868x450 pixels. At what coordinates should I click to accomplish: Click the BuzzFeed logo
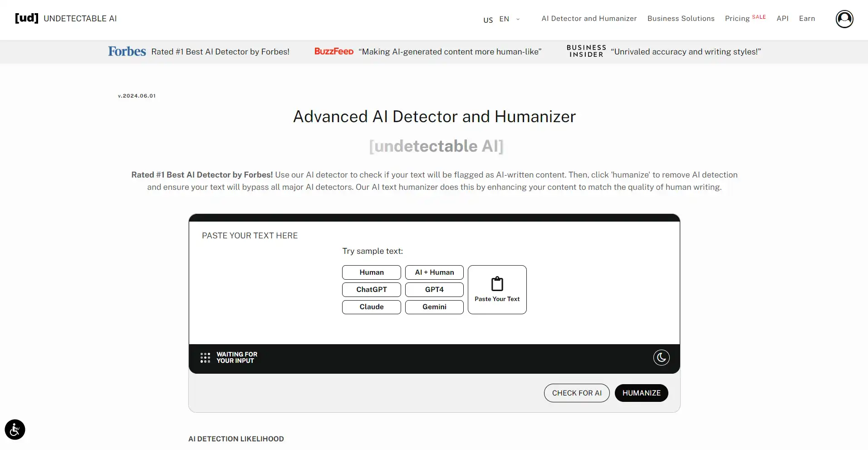click(334, 51)
